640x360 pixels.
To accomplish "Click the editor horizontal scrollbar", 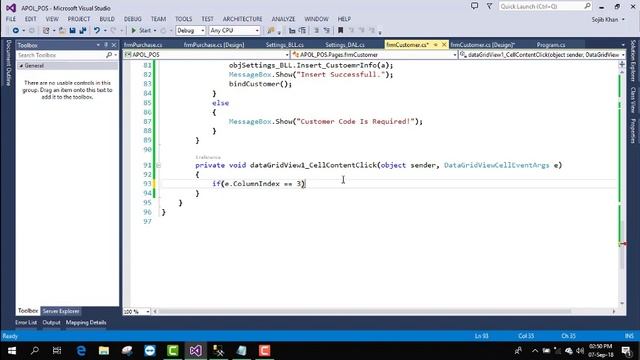I will [364, 311].
